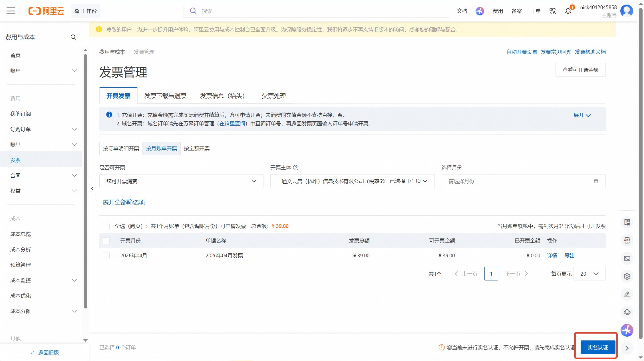The width and height of the screenshot is (644, 361).
Task: Toggle table header select-all checkbox
Action: click(106, 241)
